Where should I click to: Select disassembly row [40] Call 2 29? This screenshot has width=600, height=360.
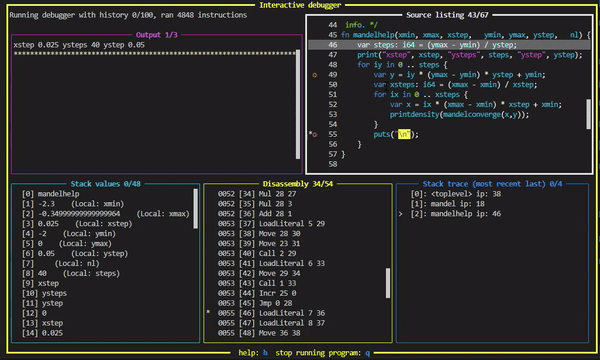coord(257,254)
